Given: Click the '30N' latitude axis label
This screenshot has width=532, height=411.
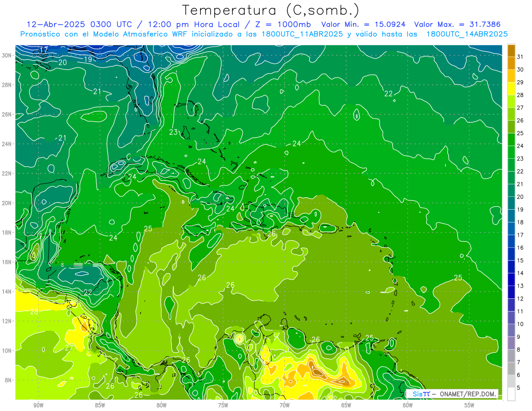Looking at the screenshot, I should pos(7,55).
